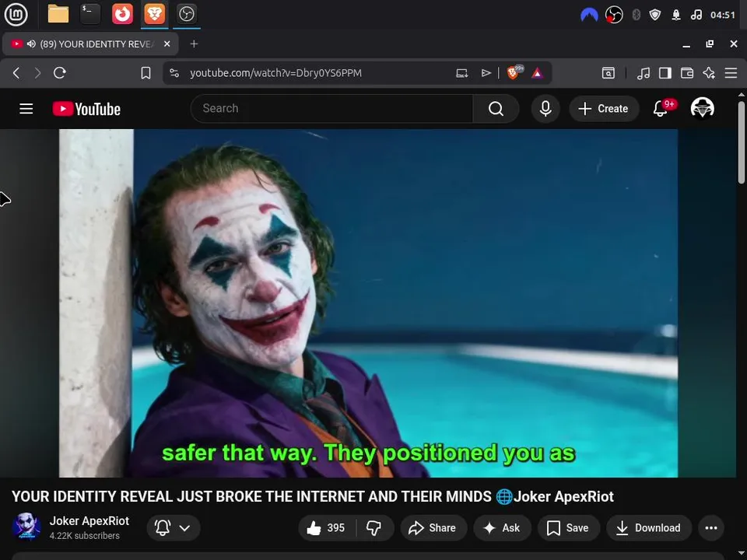Go back to the previous page
The width and height of the screenshot is (747, 560).
pyautogui.click(x=16, y=73)
